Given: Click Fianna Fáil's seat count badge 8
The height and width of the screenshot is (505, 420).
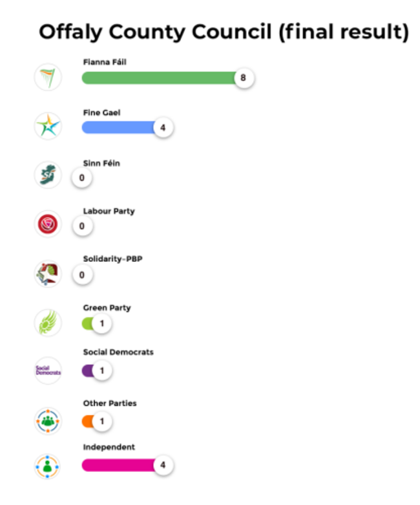Looking at the screenshot, I should point(244,78).
